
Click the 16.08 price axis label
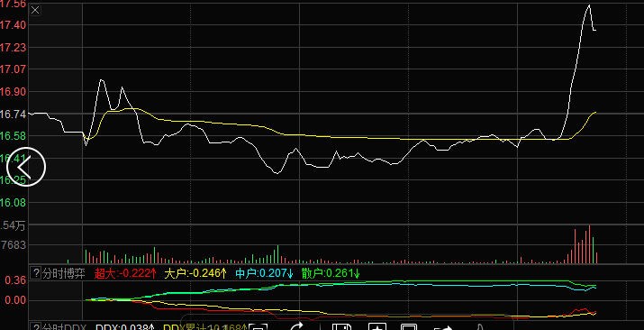13,203
